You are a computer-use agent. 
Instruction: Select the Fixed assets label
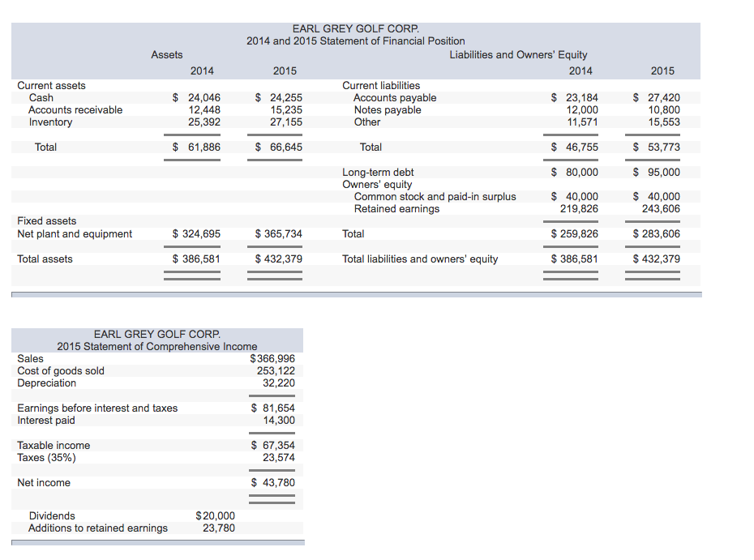point(47,221)
